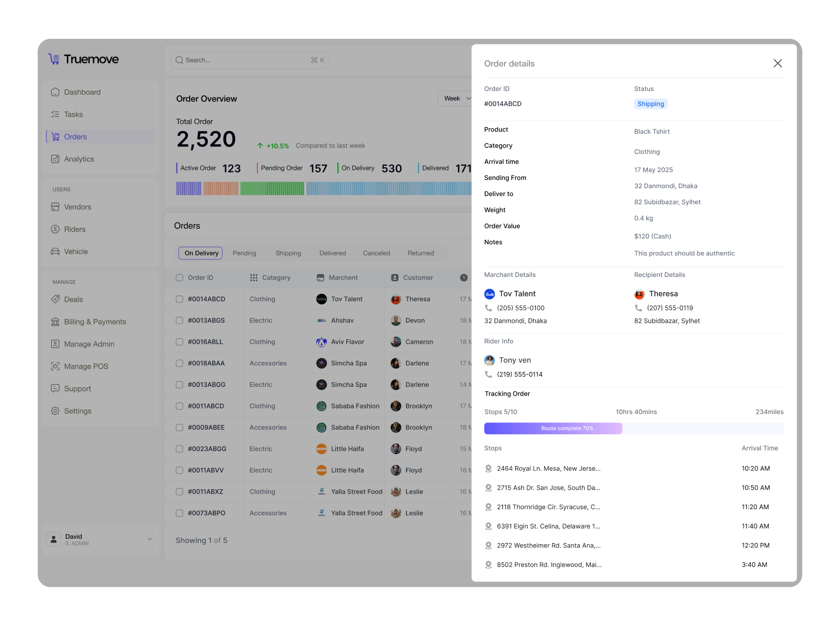The height and width of the screenshot is (625, 840).
Task: Close the Order details panel
Action: [778, 64]
